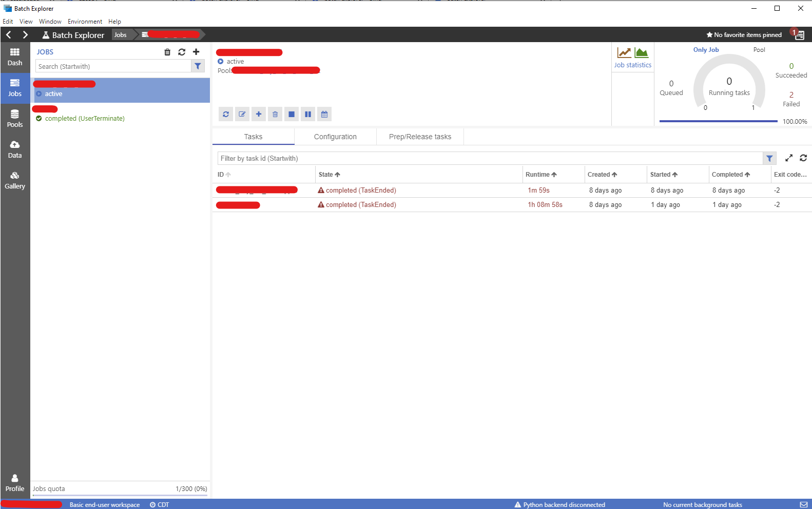Open the Gallery sidebar section
The image size is (812, 509).
click(15, 180)
